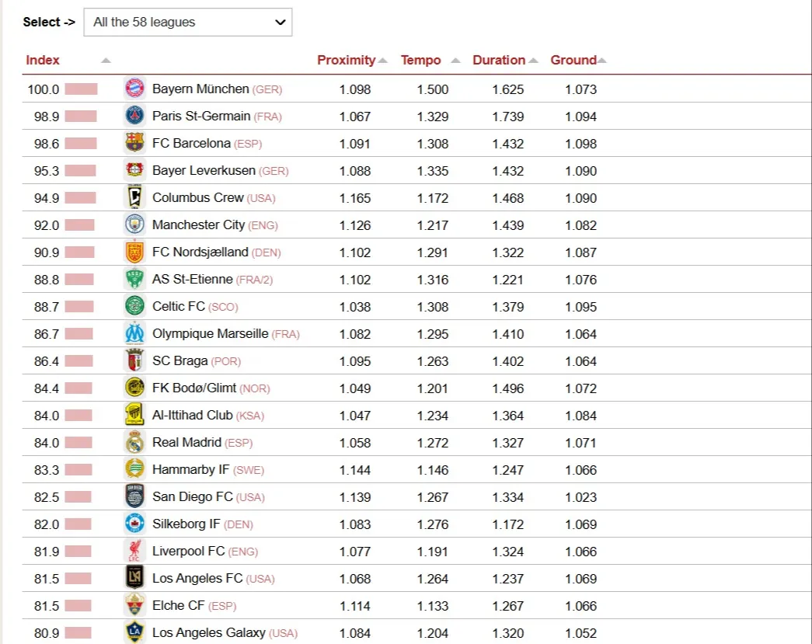The width and height of the screenshot is (812, 644).
Task: Click the FC Barcelona crest icon
Action: point(135,143)
